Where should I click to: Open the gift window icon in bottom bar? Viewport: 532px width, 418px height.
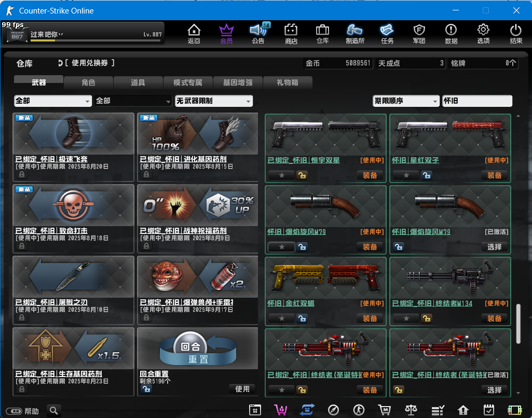pyautogui.click(x=255, y=410)
